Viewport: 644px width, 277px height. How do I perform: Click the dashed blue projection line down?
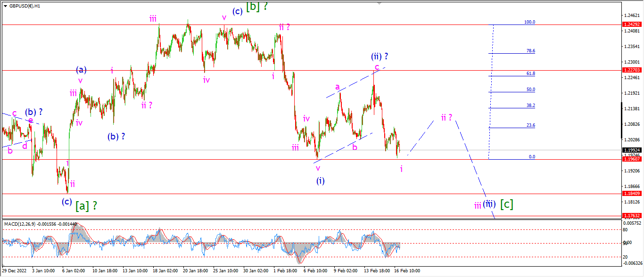[475, 170]
